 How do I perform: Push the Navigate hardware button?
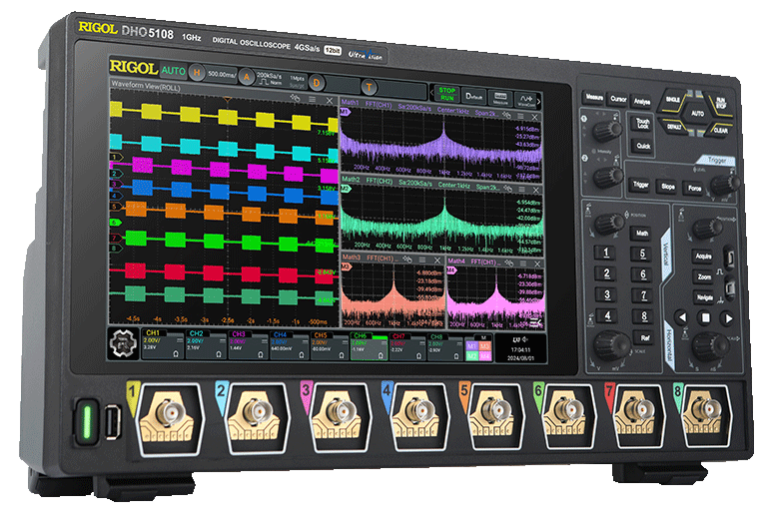coord(704,297)
